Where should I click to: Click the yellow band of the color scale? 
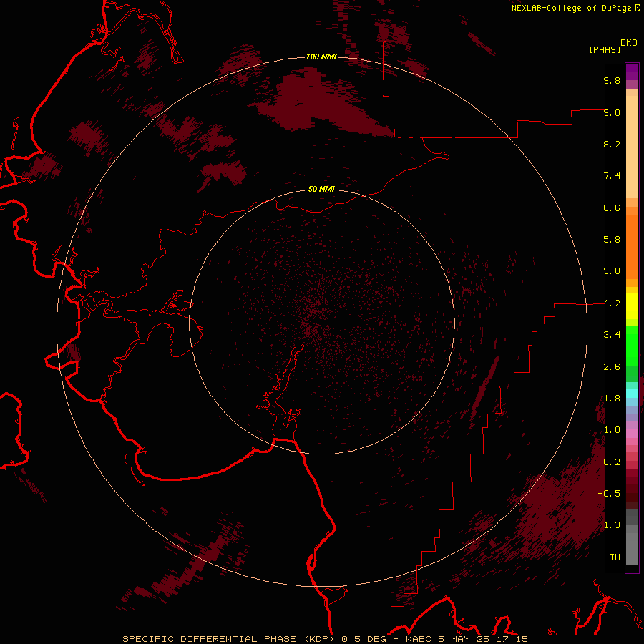pos(632,306)
